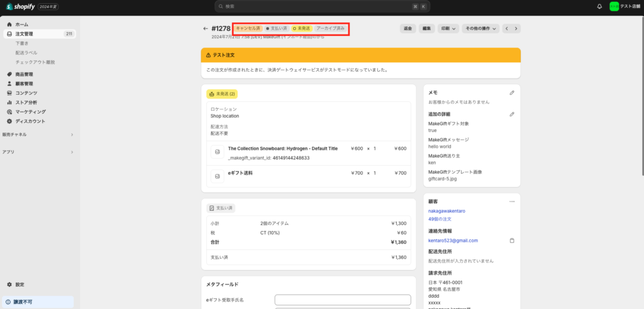This screenshot has width=644, height=309.
Task: Open 顧客管理 in sidebar
Action: [x=24, y=84]
